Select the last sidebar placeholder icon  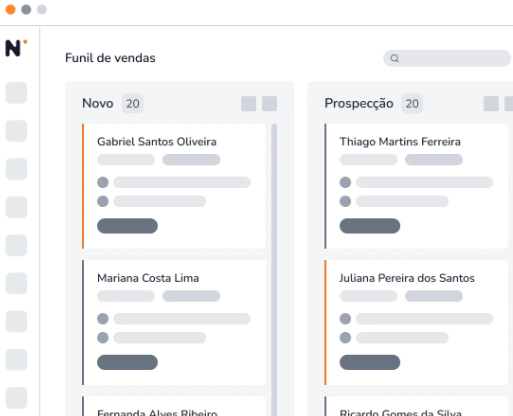click(x=16, y=398)
